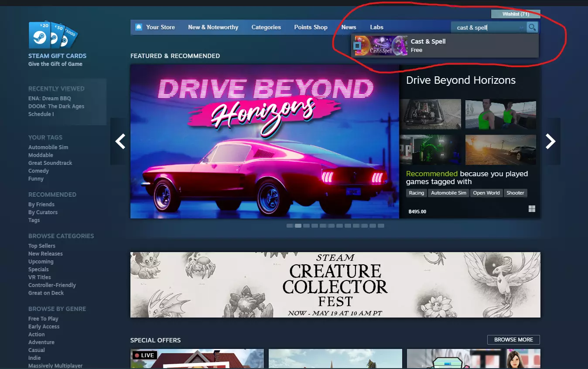Viewport: 588px width, 369px height.
Task: Open the Categories menu
Action: (x=266, y=27)
